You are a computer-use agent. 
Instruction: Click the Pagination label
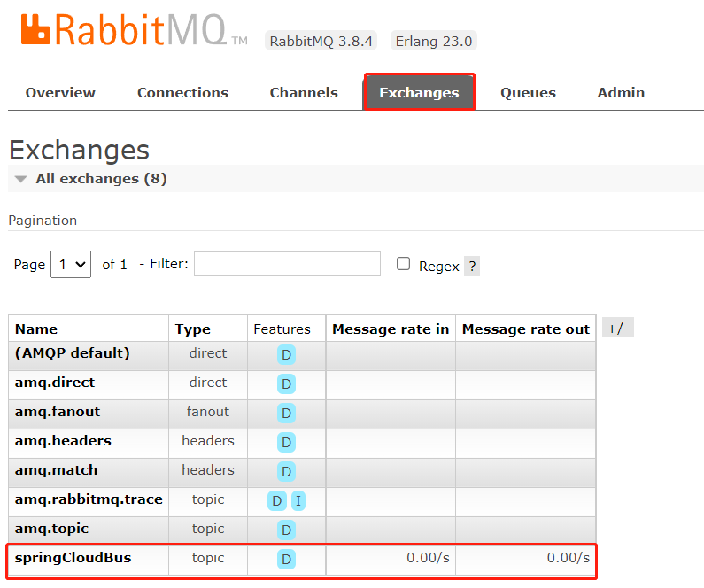coord(43,220)
